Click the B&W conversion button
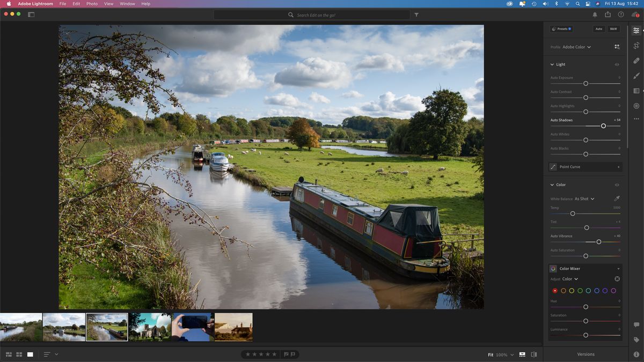644x362 pixels. point(613,28)
